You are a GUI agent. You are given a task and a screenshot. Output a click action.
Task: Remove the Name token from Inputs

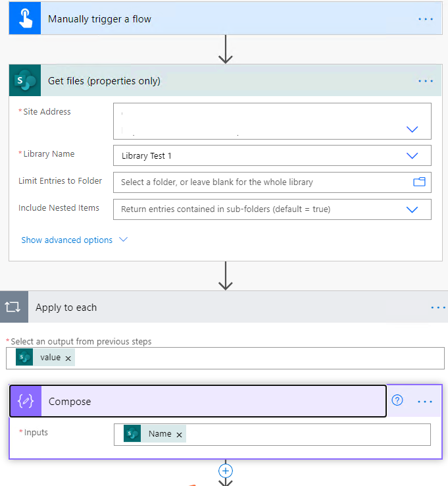(179, 435)
